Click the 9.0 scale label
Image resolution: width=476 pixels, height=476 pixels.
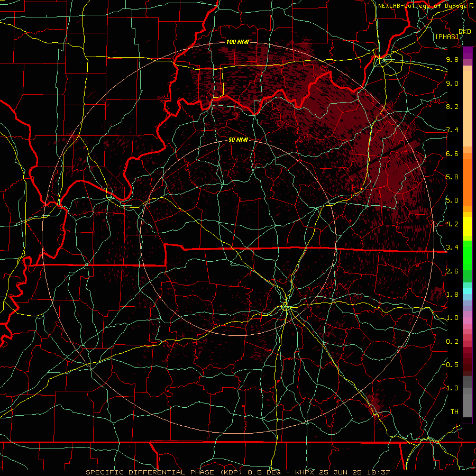[452, 83]
